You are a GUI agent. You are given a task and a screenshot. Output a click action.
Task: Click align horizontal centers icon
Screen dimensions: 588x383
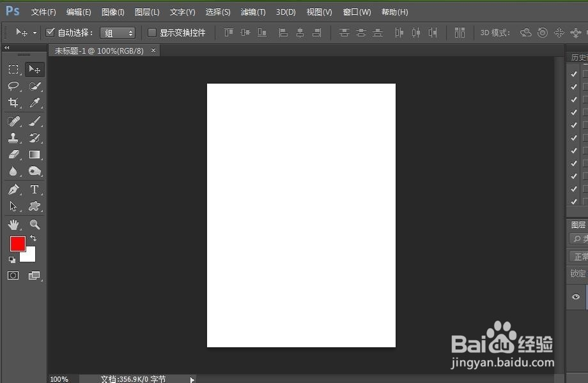pyautogui.click(x=300, y=33)
